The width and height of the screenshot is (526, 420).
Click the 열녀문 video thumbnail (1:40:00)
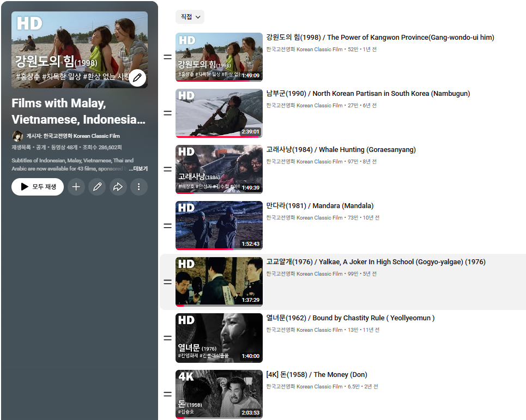coord(219,338)
